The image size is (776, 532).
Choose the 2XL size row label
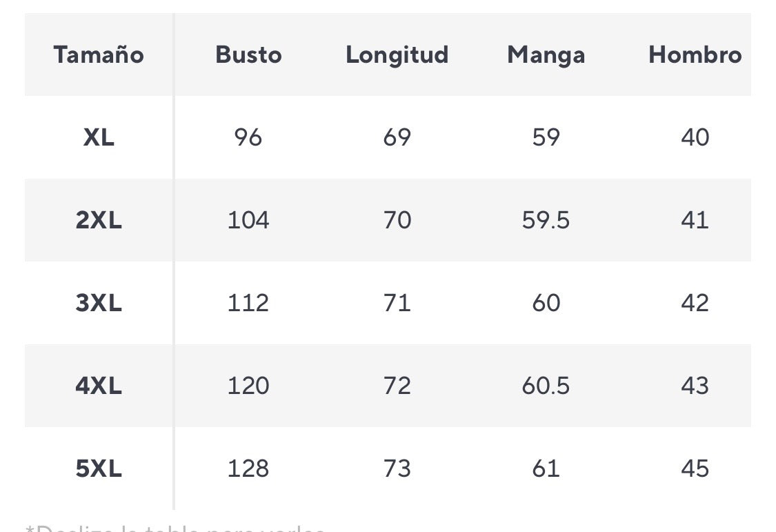[99, 220]
